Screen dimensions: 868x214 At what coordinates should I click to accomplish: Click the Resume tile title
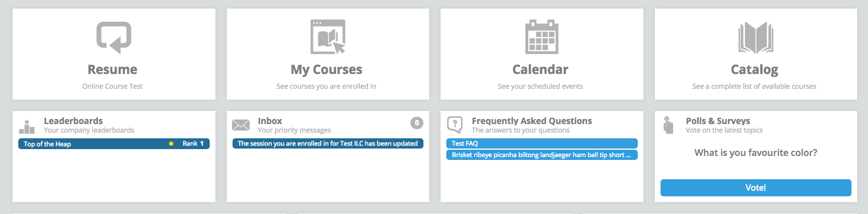(x=112, y=70)
